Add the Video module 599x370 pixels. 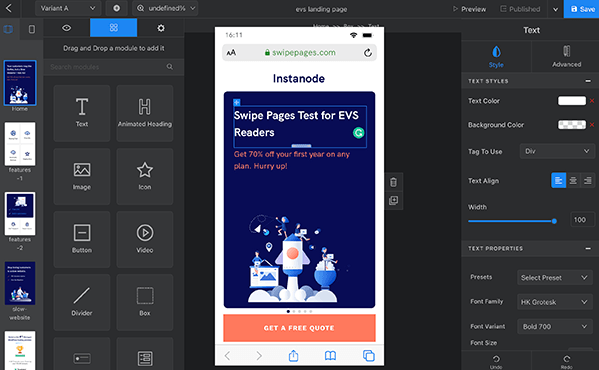(x=145, y=239)
